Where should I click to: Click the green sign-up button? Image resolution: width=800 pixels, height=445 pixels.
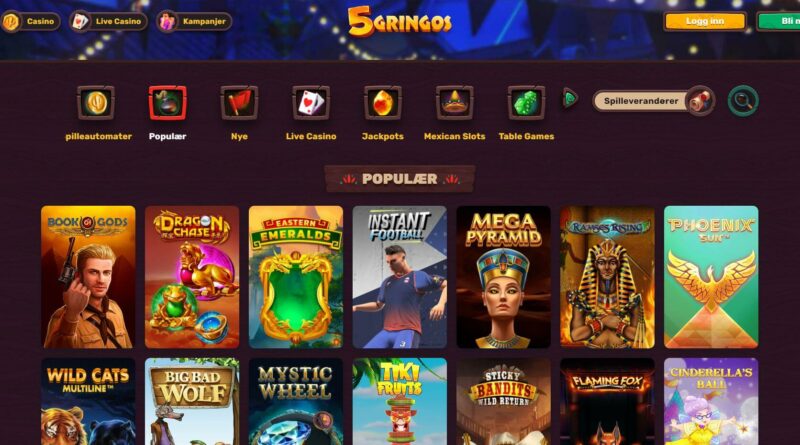[779, 21]
